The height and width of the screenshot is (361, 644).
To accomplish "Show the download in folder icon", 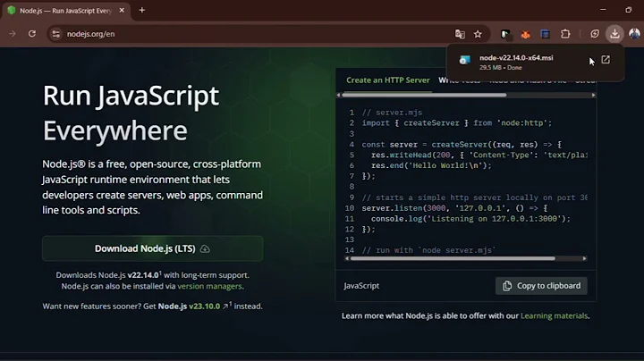I will tap(606, 60).
